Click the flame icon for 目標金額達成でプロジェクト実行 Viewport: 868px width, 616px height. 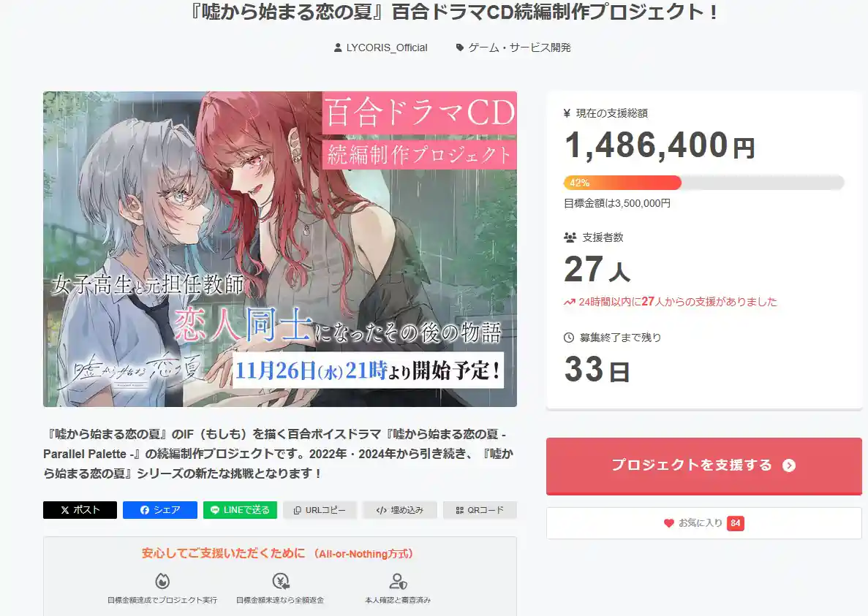pyautogui.click(x=162, y=581)
